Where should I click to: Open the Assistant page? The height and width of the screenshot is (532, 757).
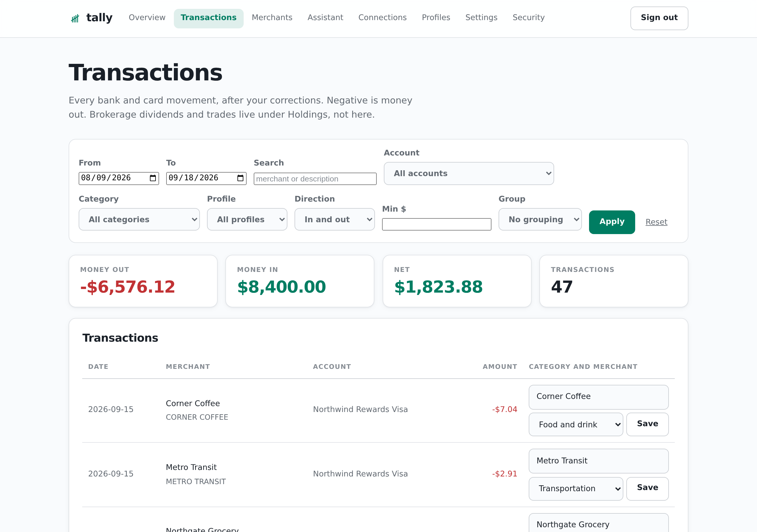(325, 17)
